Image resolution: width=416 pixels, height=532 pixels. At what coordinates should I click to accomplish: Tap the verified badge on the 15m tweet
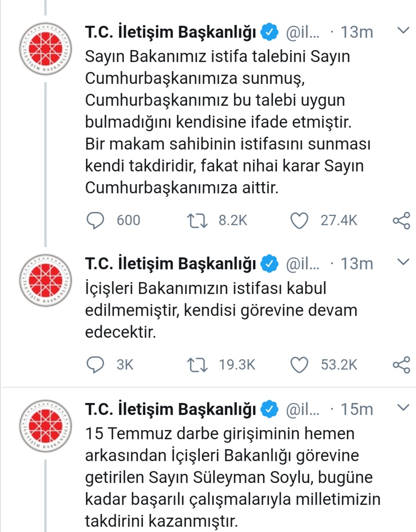point(269,409)
